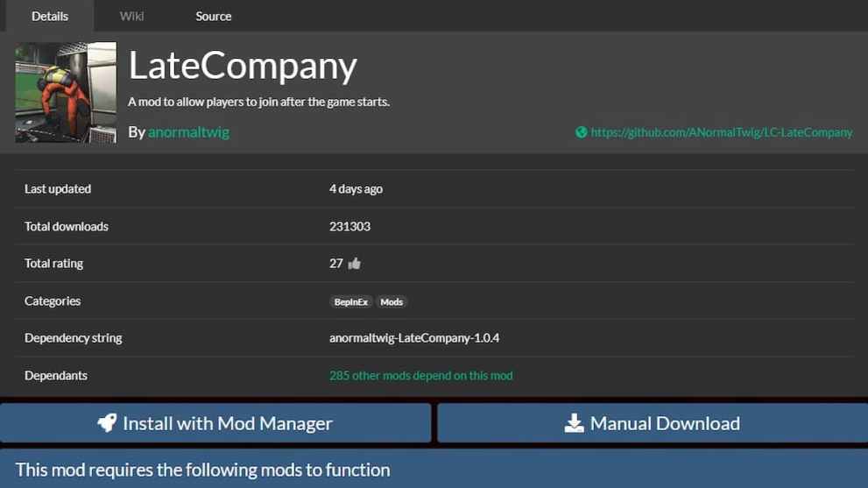Click the total downloads count 231303

[x=349, y=226]
